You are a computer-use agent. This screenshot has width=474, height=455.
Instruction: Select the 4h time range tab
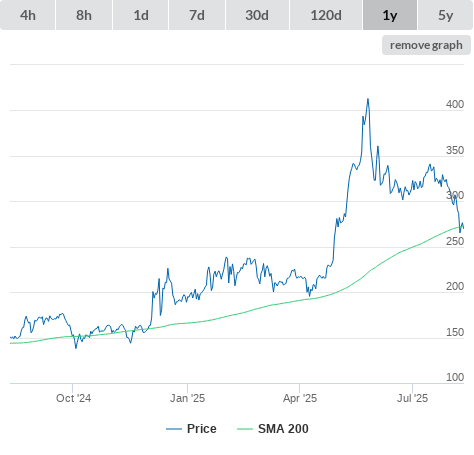pos(28,15)
